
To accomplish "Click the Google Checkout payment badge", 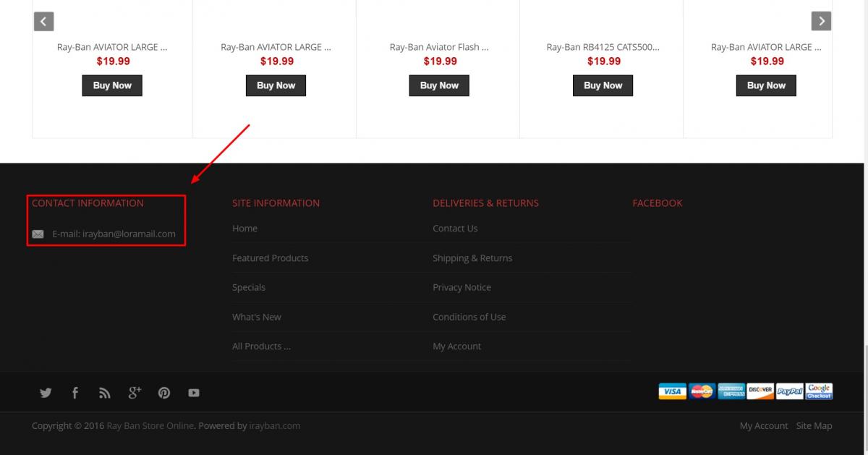I will tap(819, 391).
